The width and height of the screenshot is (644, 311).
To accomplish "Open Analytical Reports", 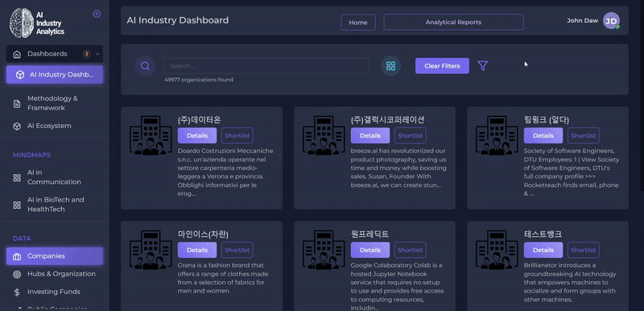I will click(x=453, y=23).
